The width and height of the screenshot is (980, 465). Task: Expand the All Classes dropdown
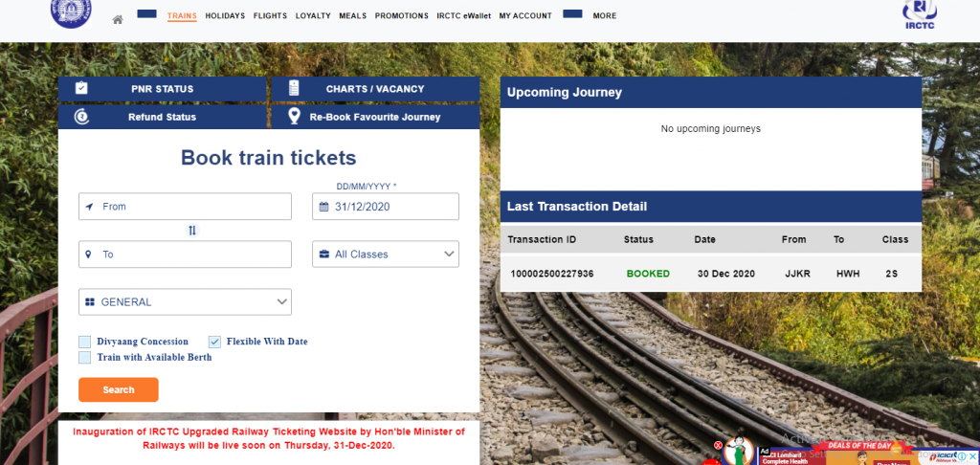click(386, 255)
